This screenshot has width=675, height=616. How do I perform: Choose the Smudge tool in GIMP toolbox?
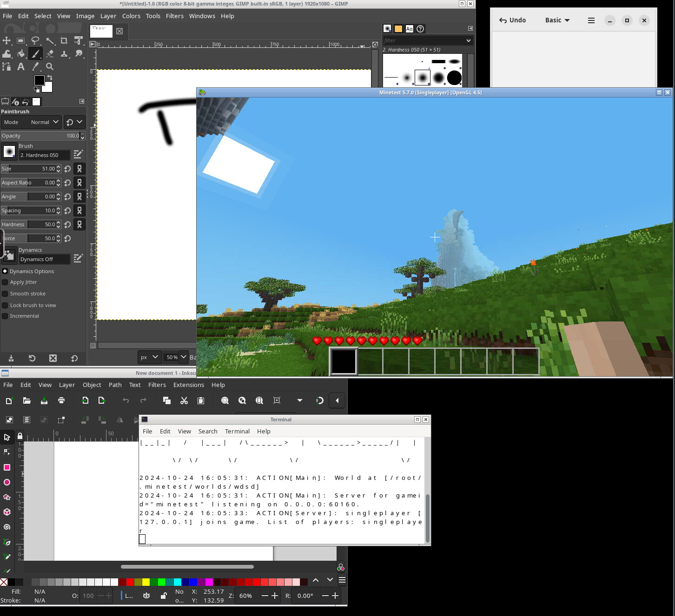(79, 53)
